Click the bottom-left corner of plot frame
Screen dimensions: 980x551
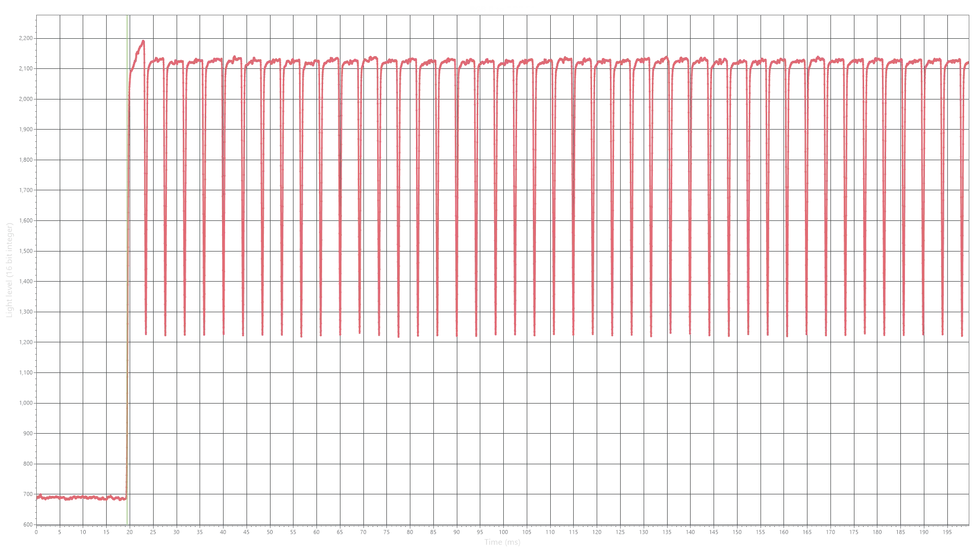click(35, 524)
